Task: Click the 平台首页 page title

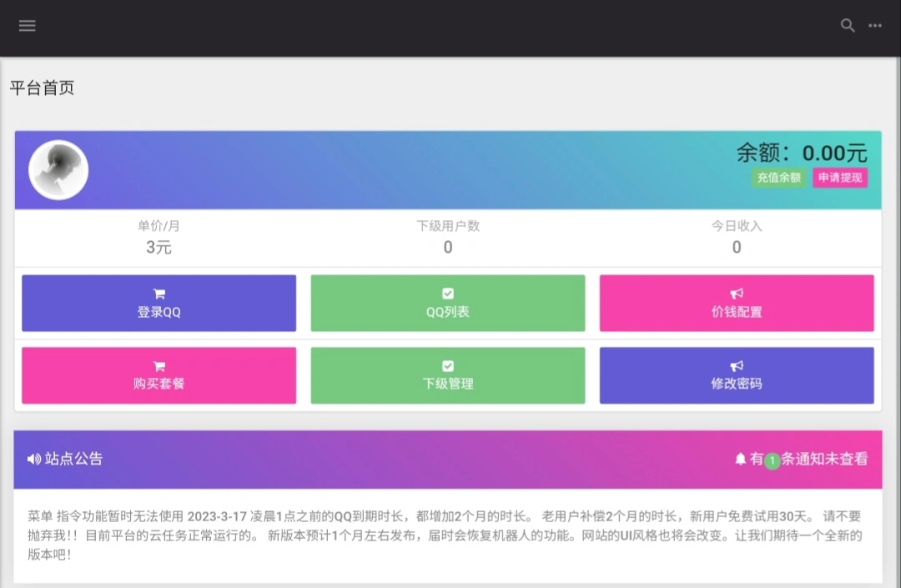Action: 41,87
